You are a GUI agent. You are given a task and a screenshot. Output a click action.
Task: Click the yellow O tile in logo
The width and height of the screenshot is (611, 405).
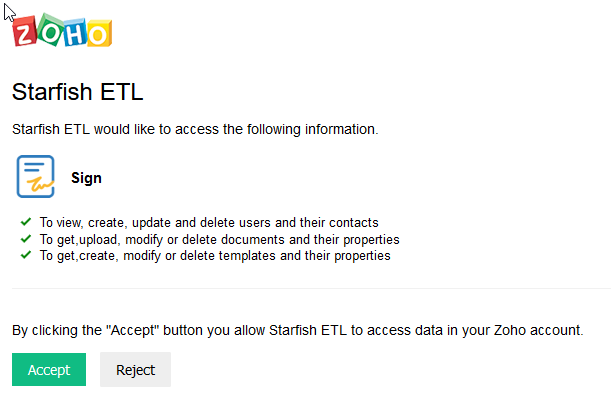[x=97, y=34]
